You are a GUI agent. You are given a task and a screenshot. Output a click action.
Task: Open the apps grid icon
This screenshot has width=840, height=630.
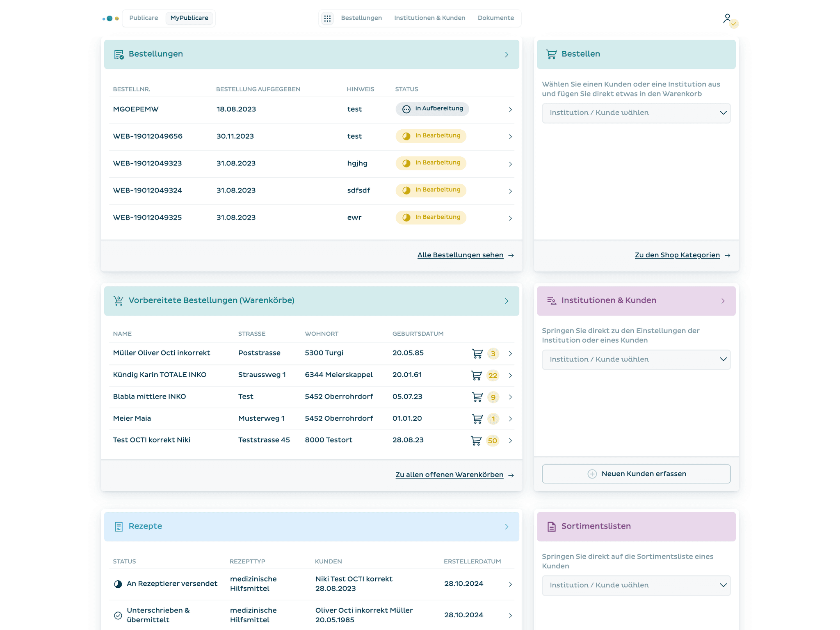327,18
